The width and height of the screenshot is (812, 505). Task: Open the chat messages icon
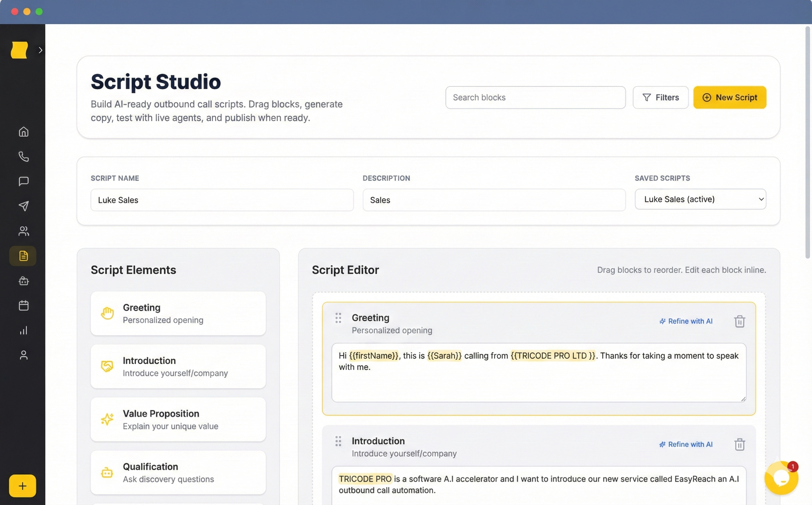click(x=23, y=181)
